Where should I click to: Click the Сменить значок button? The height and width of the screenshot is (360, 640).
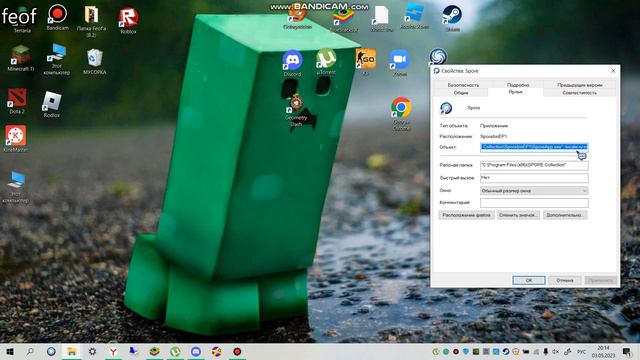[x=518, y=215]
